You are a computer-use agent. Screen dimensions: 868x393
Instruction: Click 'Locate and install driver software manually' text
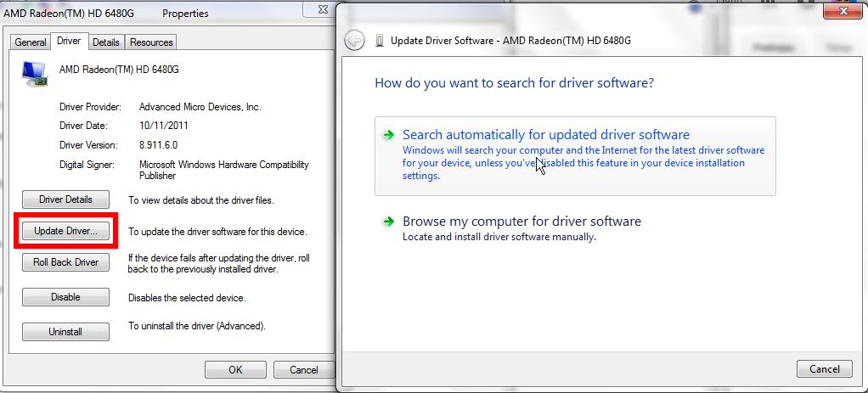pos(499,236)
